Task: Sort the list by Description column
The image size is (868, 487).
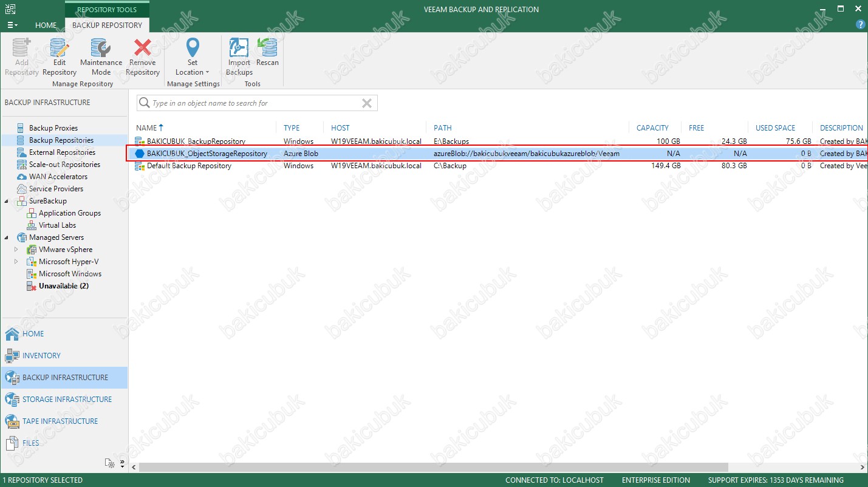Action: point(841,128)
